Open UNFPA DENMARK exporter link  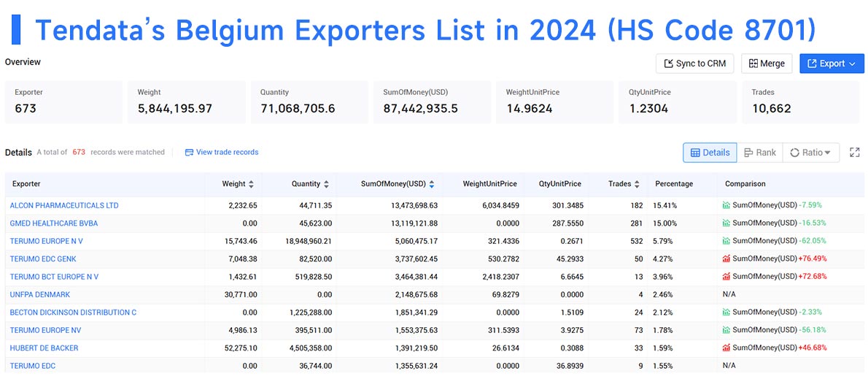[40, 295]
